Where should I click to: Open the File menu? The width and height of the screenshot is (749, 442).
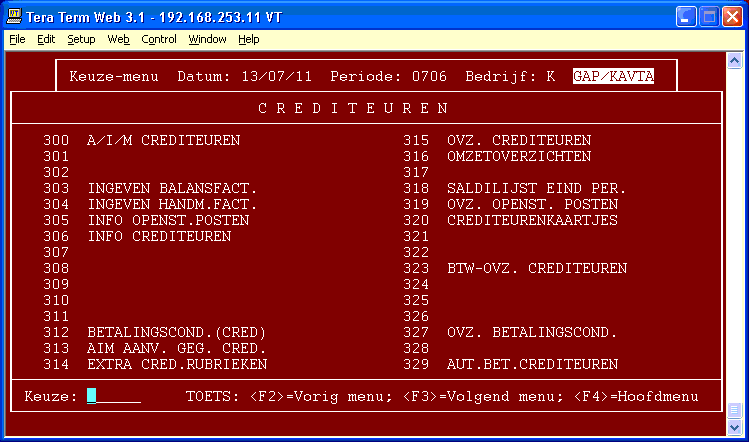[17, 39]
